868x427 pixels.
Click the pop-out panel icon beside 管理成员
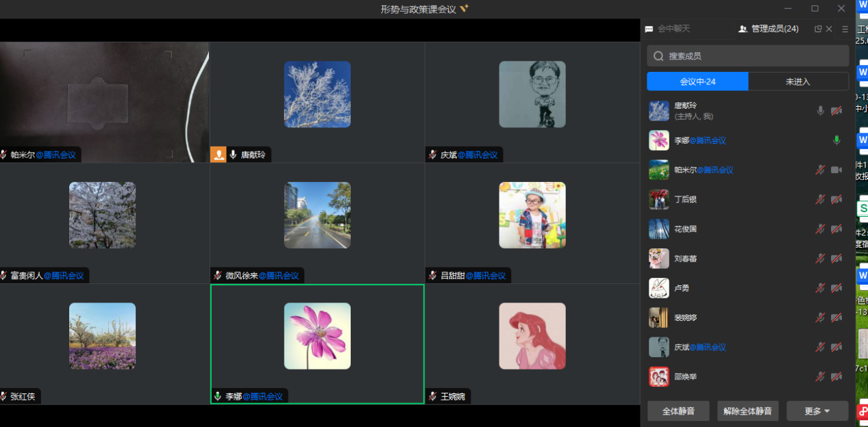(x=817, y=29)
